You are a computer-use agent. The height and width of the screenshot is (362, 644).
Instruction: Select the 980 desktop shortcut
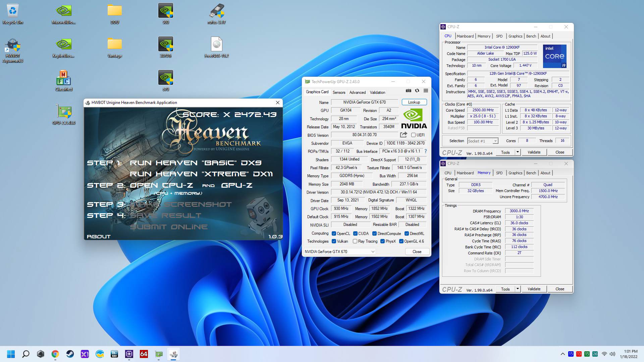[166, 14]
